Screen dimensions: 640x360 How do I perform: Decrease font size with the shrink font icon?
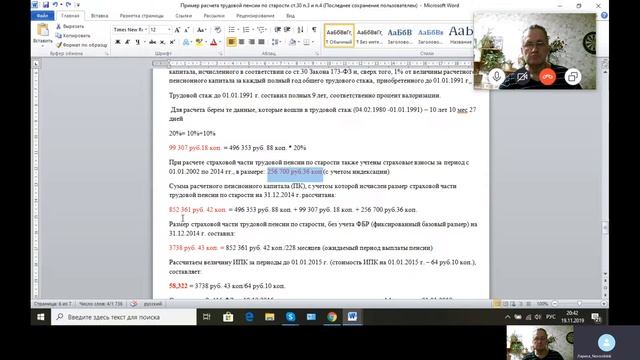click(x=187, y=30)
